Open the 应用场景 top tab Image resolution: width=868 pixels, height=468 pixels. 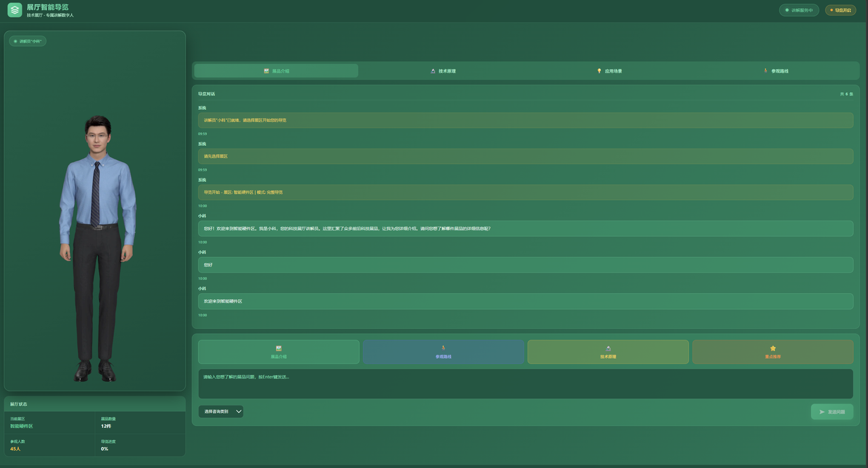coord(610,71)
